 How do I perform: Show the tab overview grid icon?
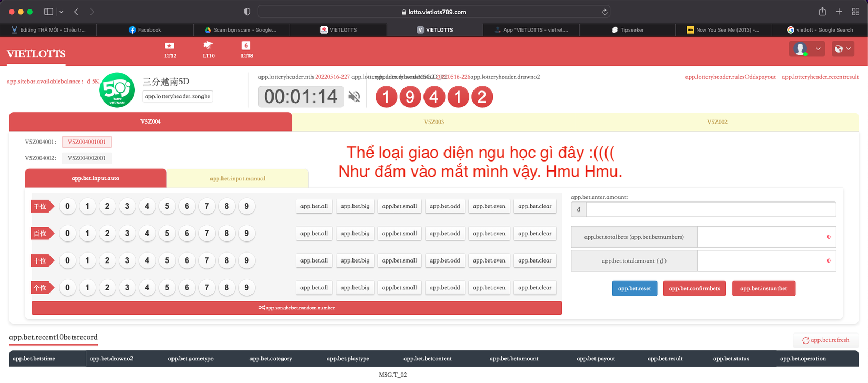855,12
